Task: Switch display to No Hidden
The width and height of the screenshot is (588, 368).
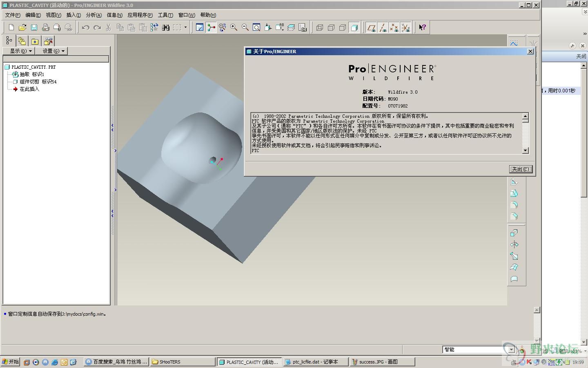Action: click(x=343, y=27)
